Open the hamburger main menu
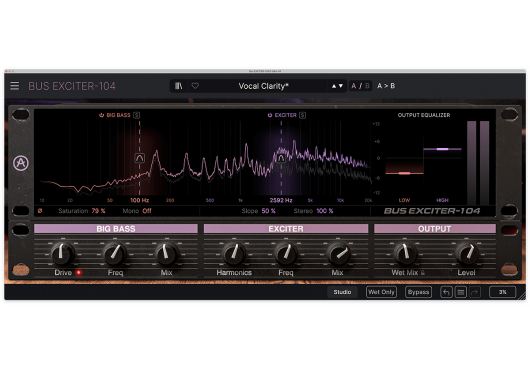530x371 pixels. coord(15,86)
